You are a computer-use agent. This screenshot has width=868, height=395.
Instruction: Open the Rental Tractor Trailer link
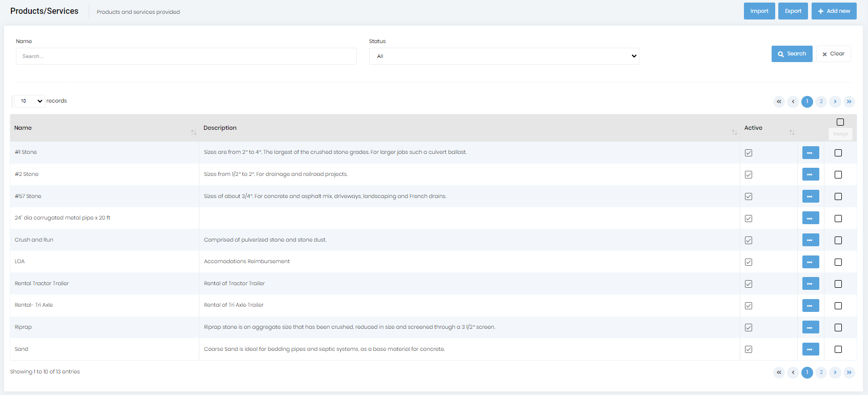tap(42, 283)
